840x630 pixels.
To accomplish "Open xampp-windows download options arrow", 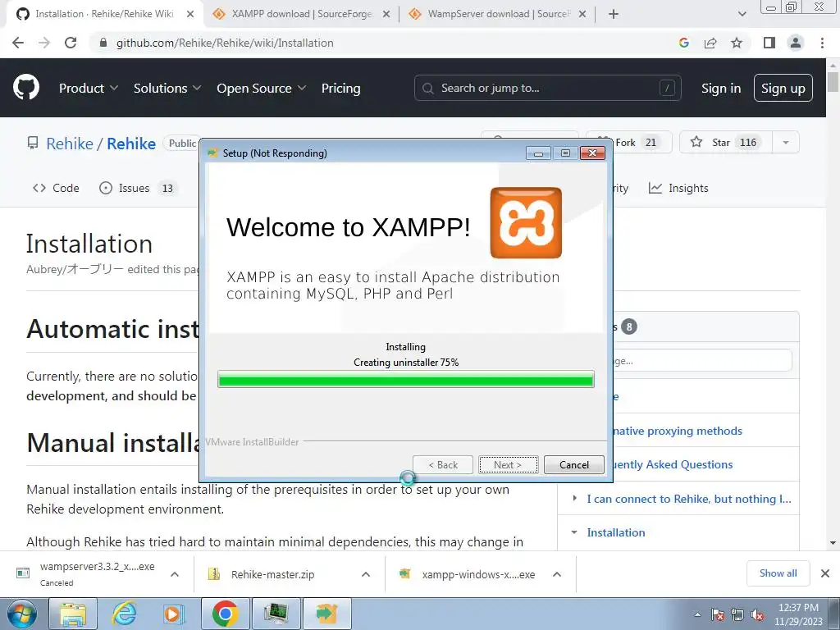I will click(x=557, y=574).
